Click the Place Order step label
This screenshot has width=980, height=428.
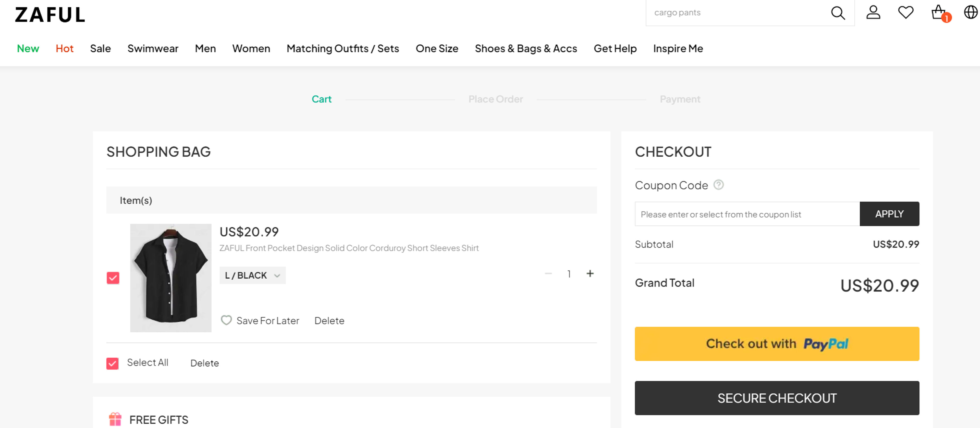[x=496, y=99]
